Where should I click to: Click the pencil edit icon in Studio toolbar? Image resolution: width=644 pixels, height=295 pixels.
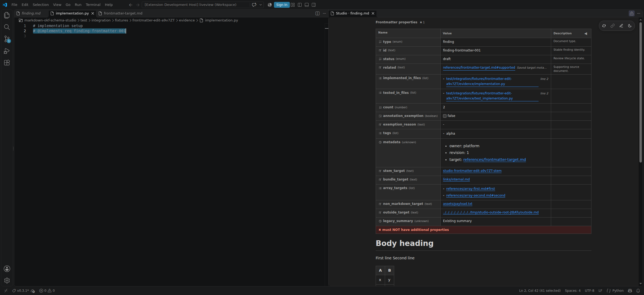coord(621,26)
